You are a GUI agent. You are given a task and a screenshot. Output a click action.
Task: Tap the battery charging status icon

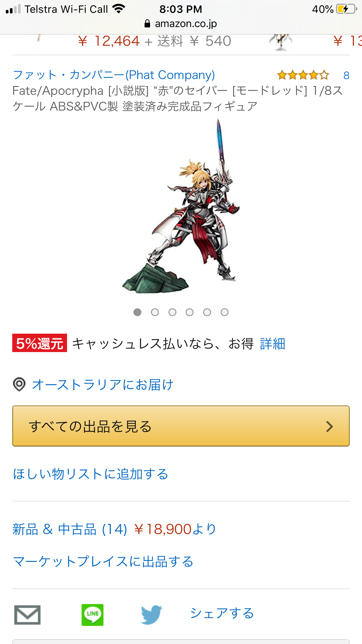point(347,9)
